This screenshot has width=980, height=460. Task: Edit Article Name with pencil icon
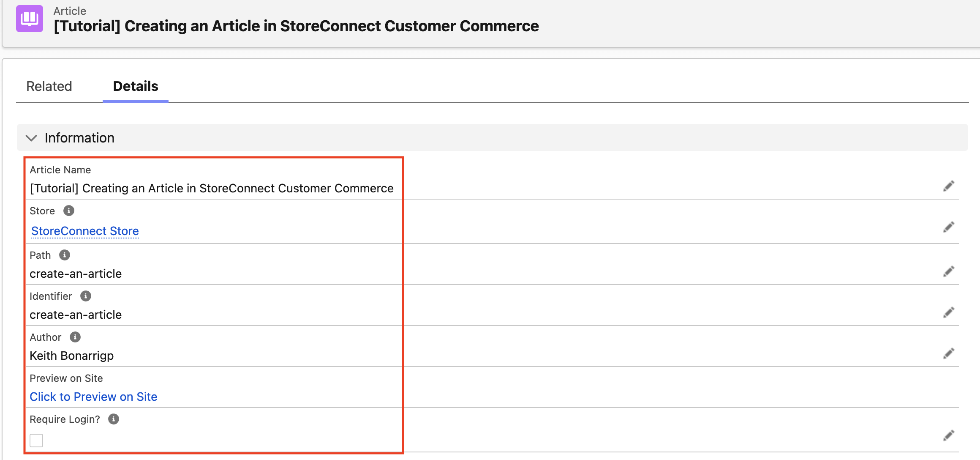coord(949,186)
